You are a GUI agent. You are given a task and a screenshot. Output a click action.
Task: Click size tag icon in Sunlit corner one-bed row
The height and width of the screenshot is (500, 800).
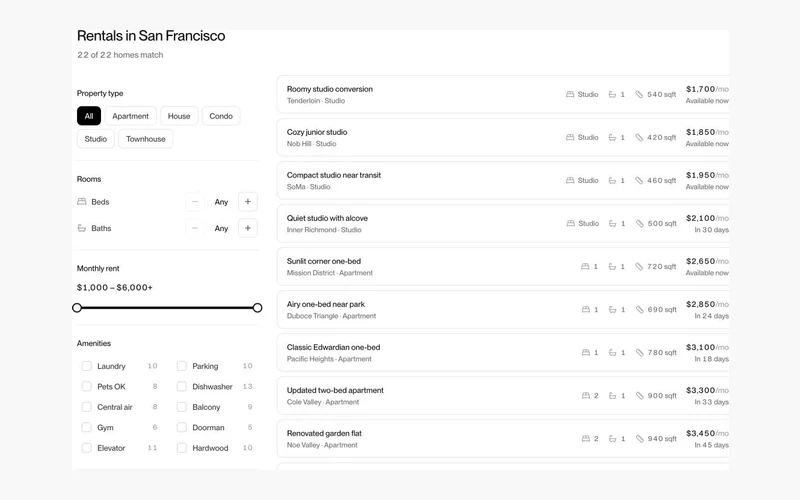pyautogui.click(x=639, y=266)
